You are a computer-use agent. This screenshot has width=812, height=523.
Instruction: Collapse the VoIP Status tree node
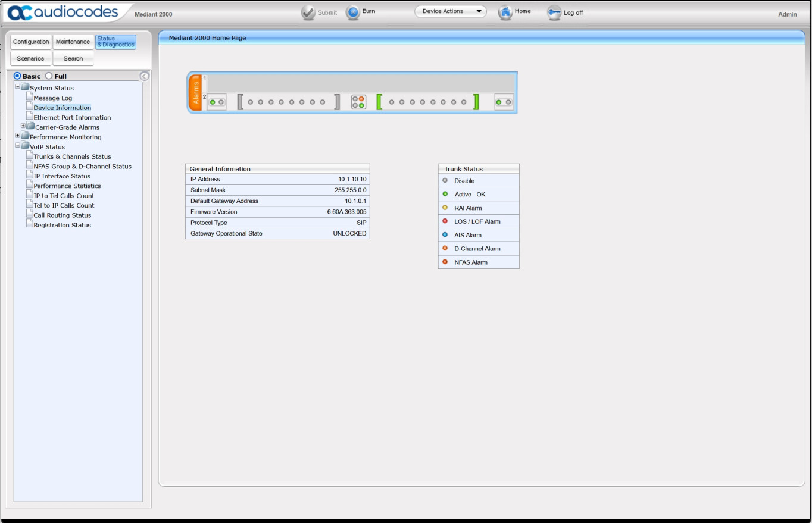pos(18,145)
